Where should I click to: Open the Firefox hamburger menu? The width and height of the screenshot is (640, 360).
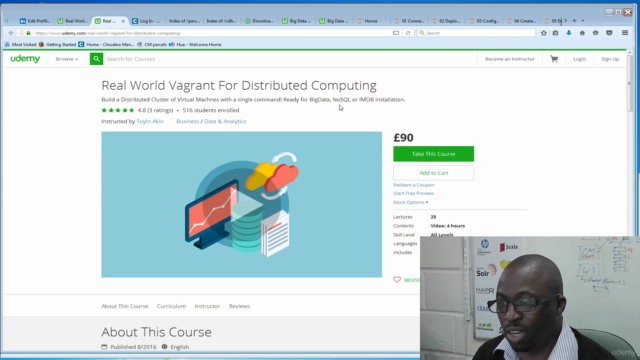click(625, 33)
